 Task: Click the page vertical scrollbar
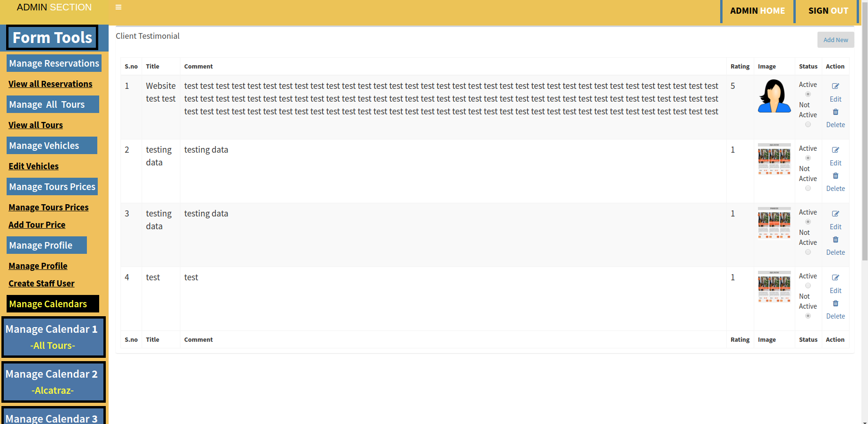(x=864, y=142)
